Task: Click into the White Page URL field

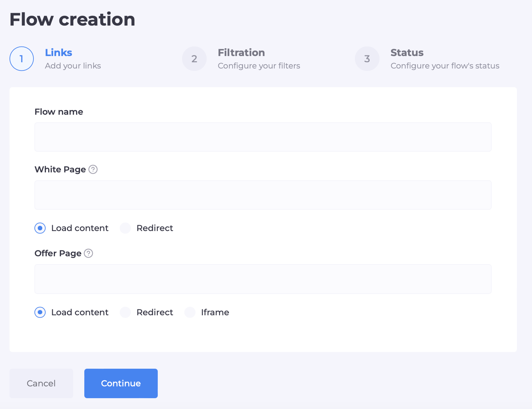Action: click(263, 195)
